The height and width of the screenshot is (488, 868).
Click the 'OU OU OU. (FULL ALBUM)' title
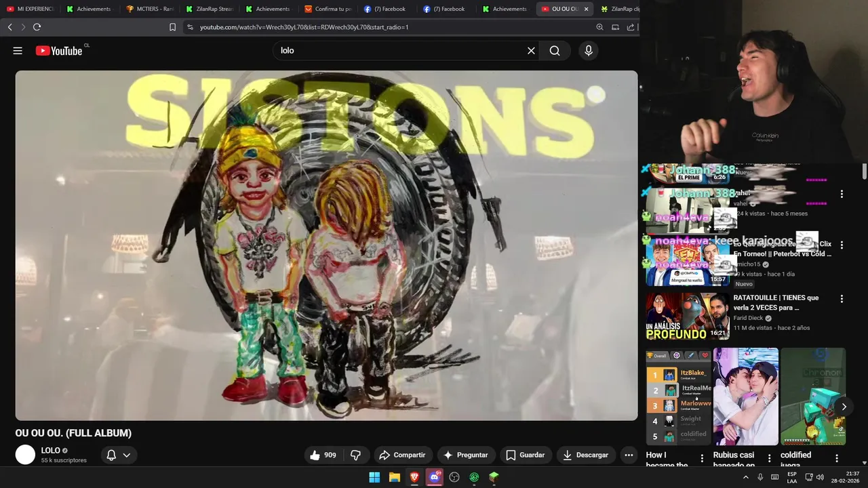(x=73, y=433)
